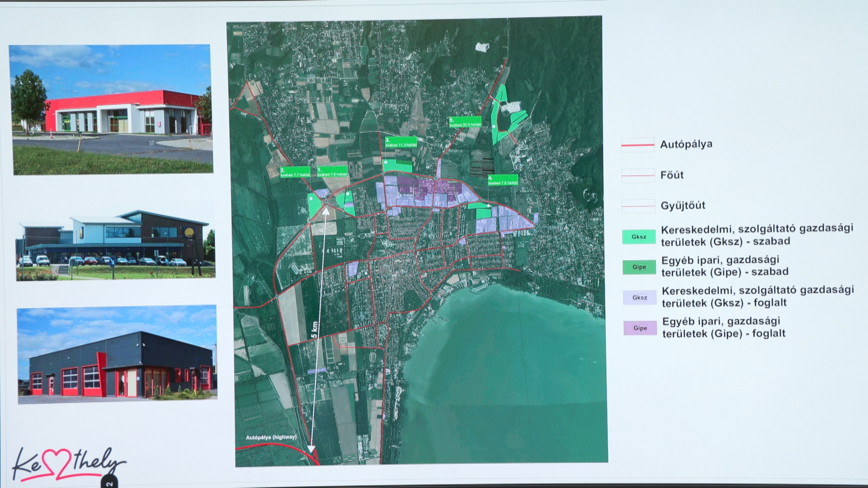Click the Gyűjtőút line legend icon
868x488 pixels.
638,206
